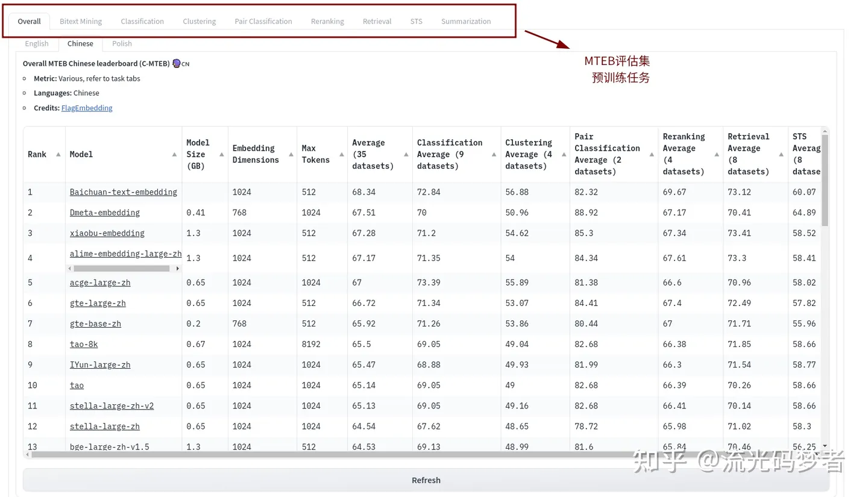Sort by Classification Average arrow

pyautogui.click(x=494, y=154)
